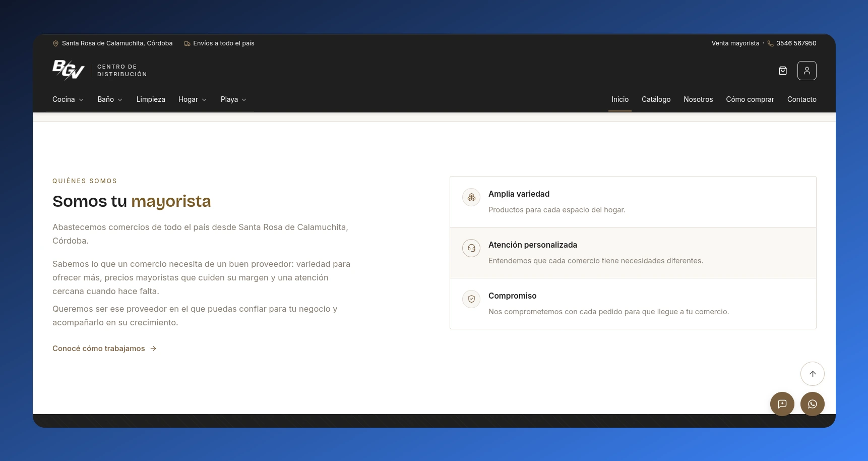Go to the Inicio page

620,99
